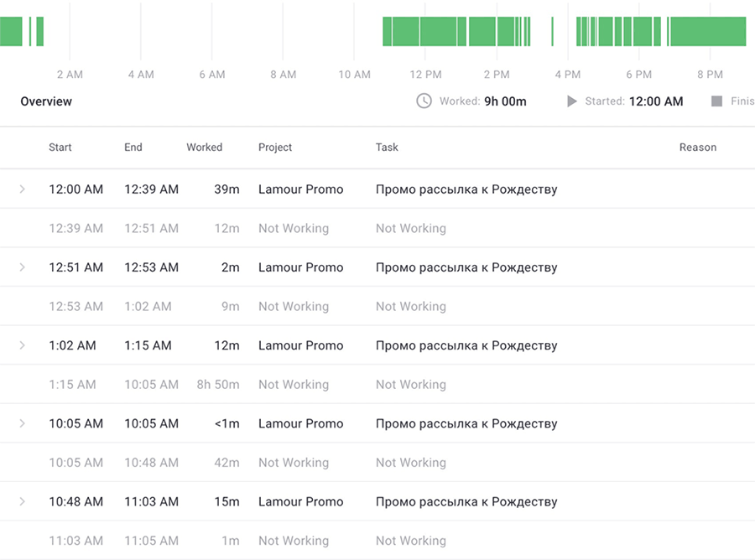Click the green timeline block near 8 PM
Image resolution: width=755 pixels, height=560 pixels.
pyautogui.click(x=706, y=32)
